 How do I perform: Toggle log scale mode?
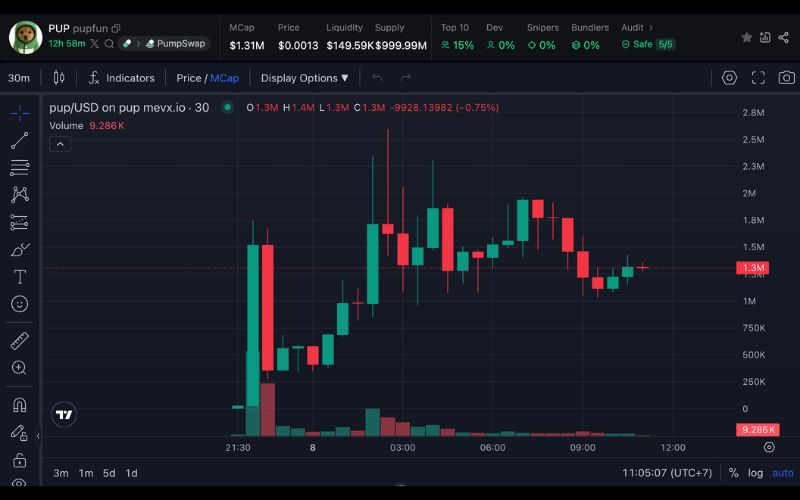click(x=756, y=473)
